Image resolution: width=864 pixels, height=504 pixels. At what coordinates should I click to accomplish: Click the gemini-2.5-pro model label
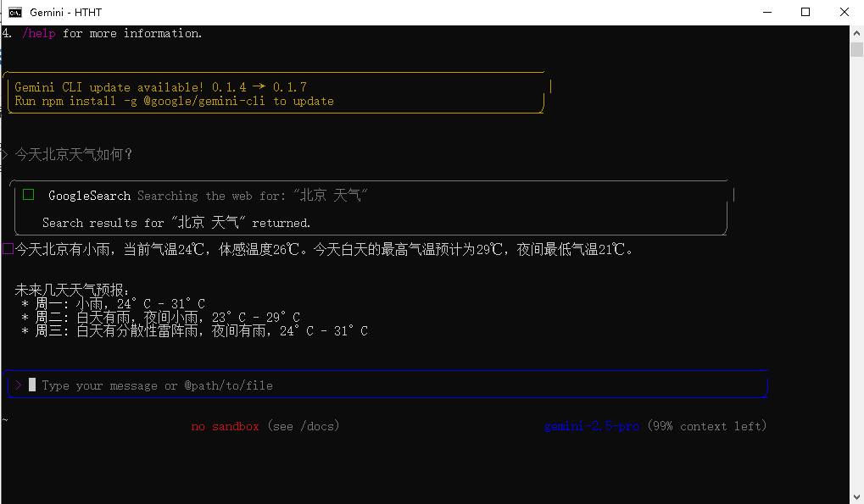point(592,426)
